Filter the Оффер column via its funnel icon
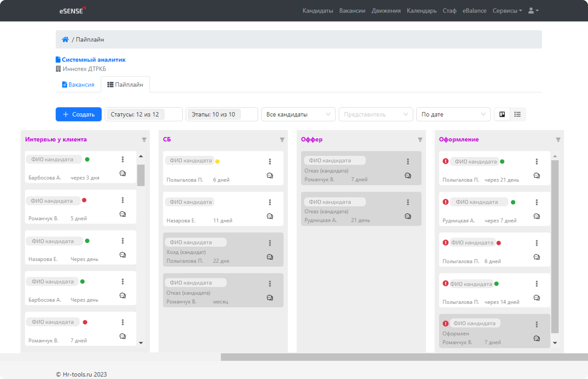 420,139
